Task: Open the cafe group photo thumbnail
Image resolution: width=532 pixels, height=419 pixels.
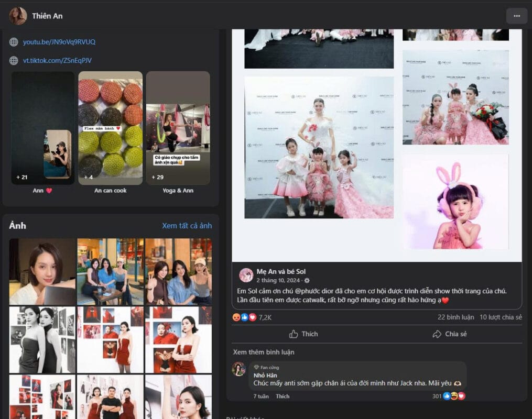Action: pyautogui.click(x=110, y=271)
